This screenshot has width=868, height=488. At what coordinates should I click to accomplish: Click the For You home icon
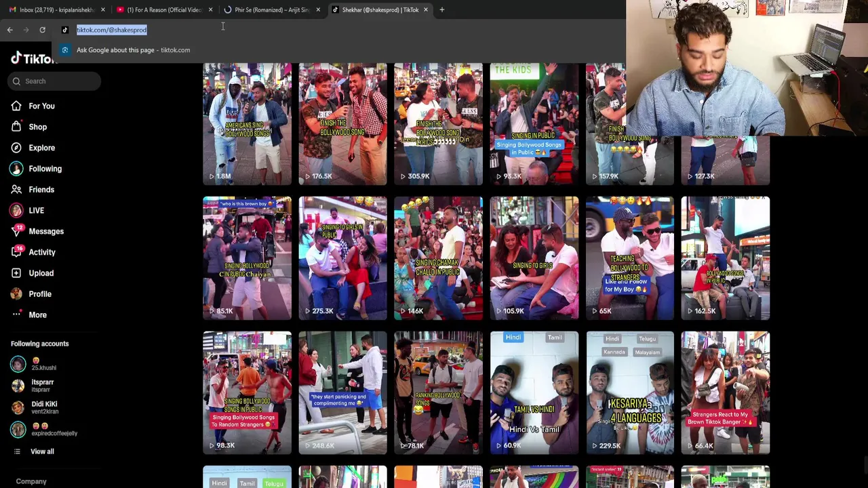16,106
